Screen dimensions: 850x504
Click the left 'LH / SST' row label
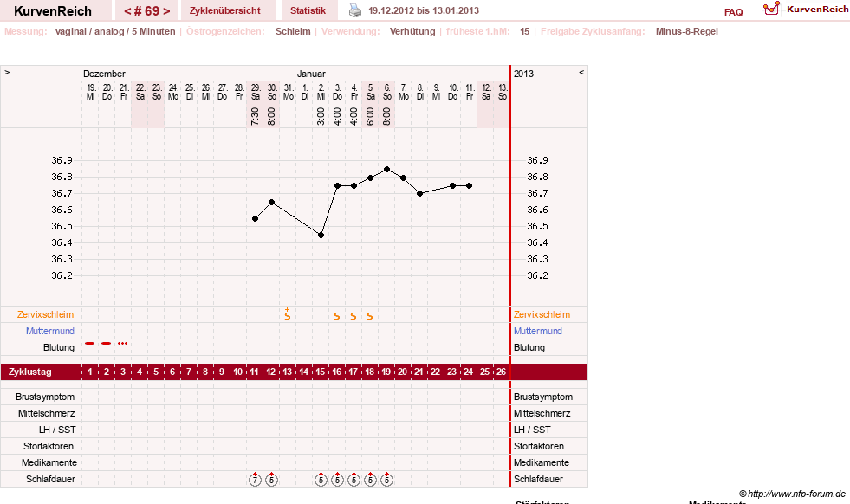tap(57, 430)
